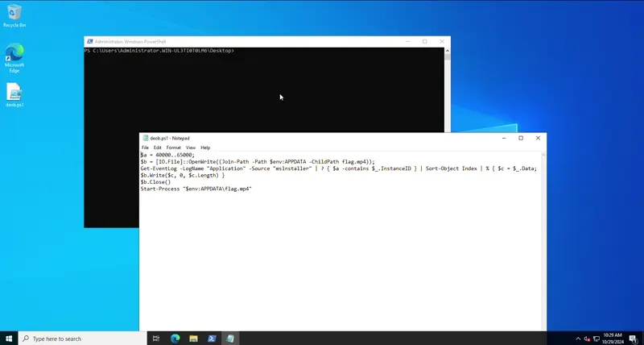The height and width of the screenshot is (345, 644).
Task: Minimize the PowerShell window
Action: [407, 42]
